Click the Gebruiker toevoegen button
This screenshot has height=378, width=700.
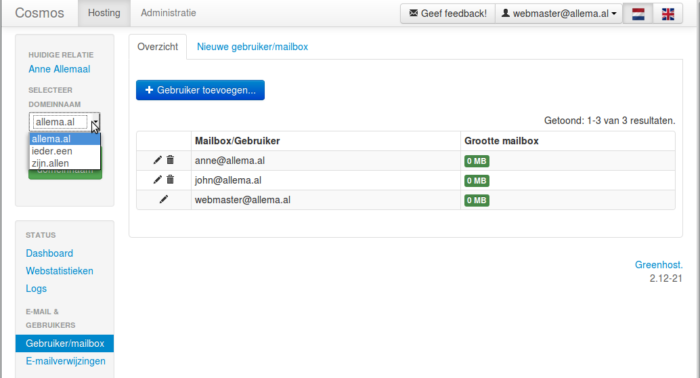tap(200, 90)
